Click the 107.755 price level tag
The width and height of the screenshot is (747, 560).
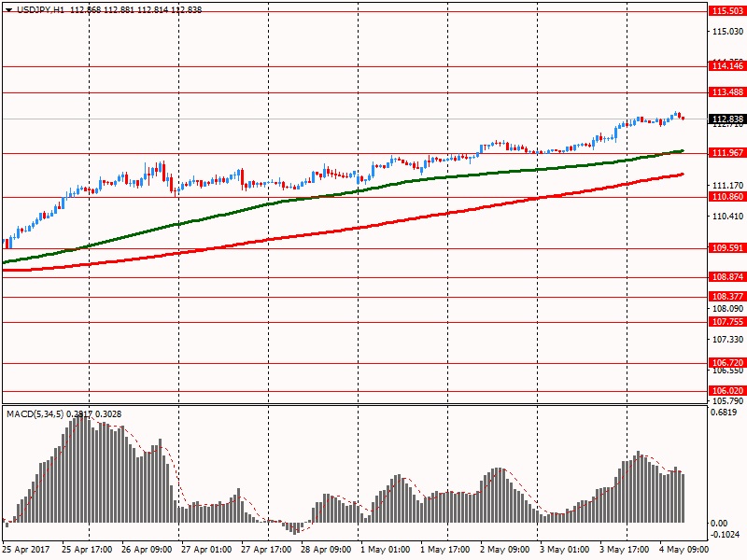[726, 322]
